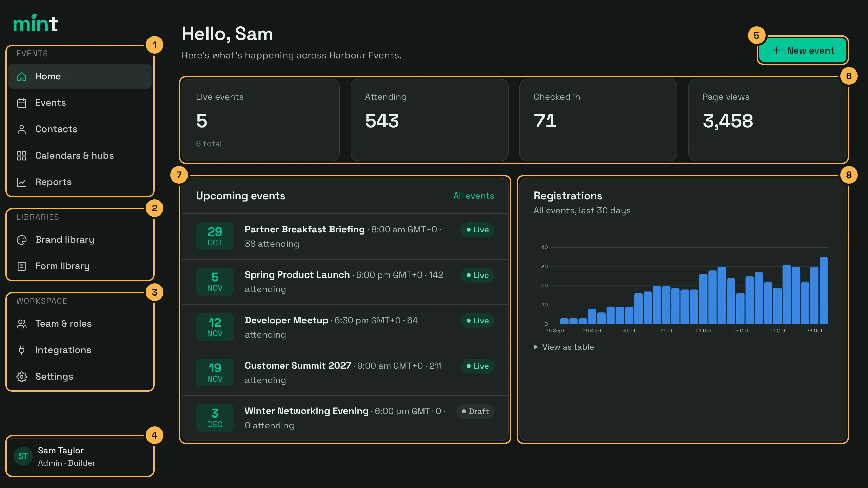This screenshot has height=488, width=868.
Task: Click the 29 OCT date tile
Action: [x=215, y=236]
